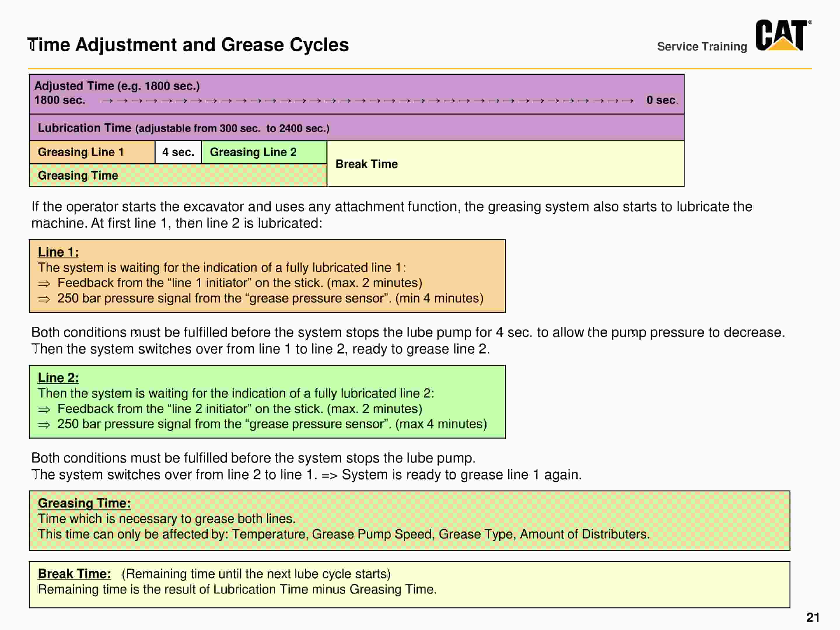The height and width of the screenshot is (630, 840).
Task: Click 'System is ready to grease line 1 again'
Action: (x=462, y=475)
